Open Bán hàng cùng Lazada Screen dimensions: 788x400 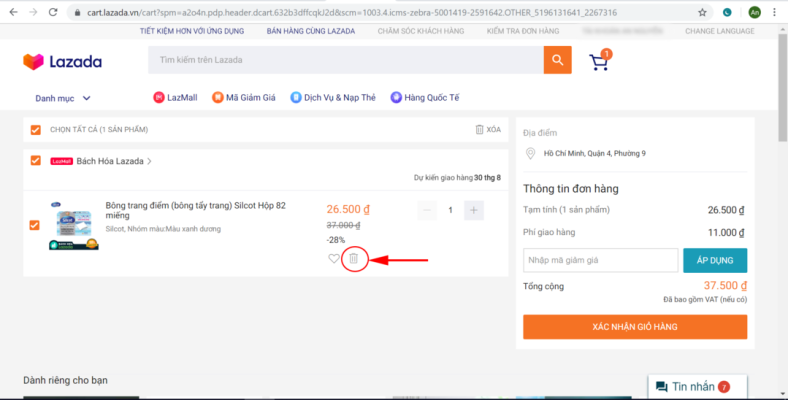point(311,31)
